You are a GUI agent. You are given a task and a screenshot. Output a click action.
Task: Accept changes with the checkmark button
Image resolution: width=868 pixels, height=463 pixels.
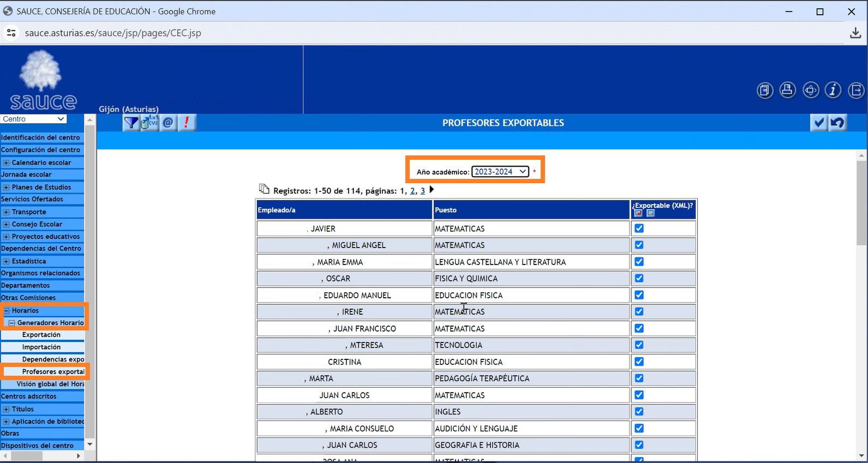pyautogui.click(x=819, y=123)
